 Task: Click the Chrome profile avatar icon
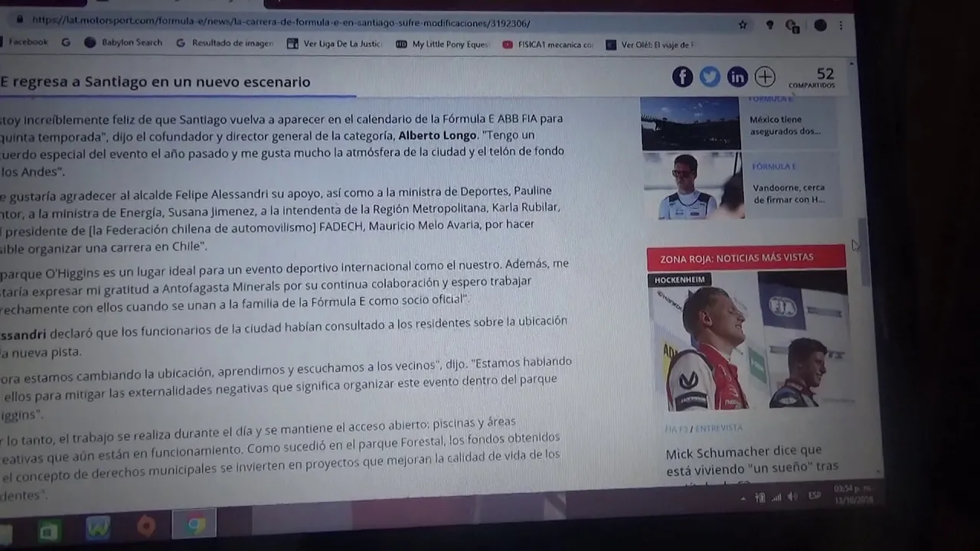pyautogui.click(x=820, y=25)
